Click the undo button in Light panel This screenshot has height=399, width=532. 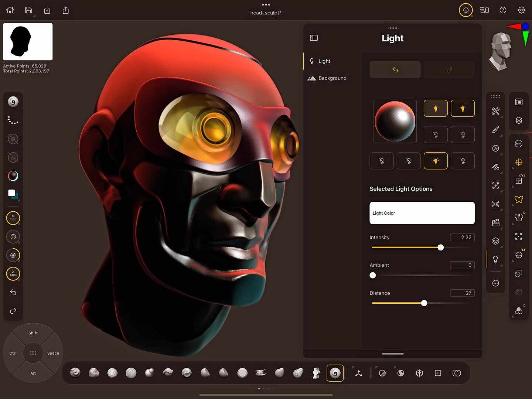tap(395, 69)
